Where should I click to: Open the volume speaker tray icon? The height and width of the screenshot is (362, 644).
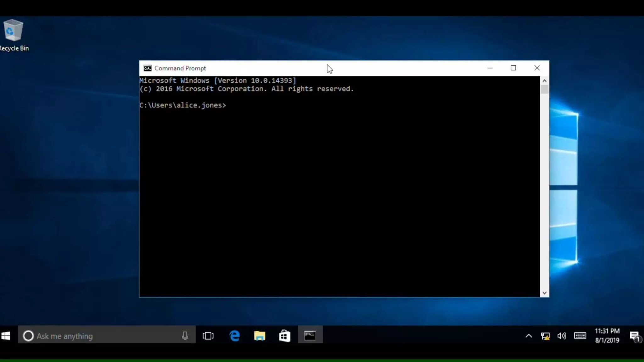tap(562, 336)
